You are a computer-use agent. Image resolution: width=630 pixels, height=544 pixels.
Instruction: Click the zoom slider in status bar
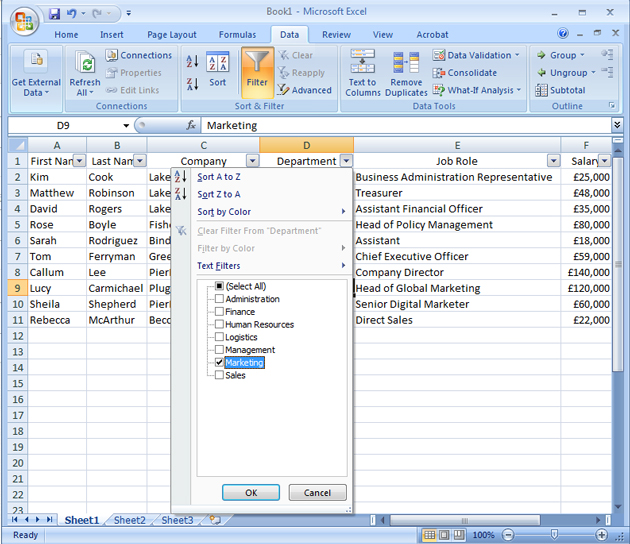tap(553, 535)
